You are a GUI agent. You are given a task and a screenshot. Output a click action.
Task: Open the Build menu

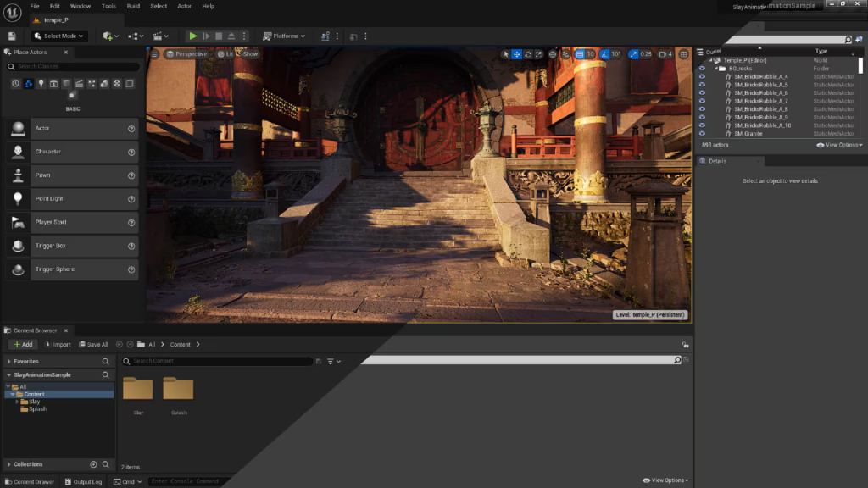pos(133,6)
